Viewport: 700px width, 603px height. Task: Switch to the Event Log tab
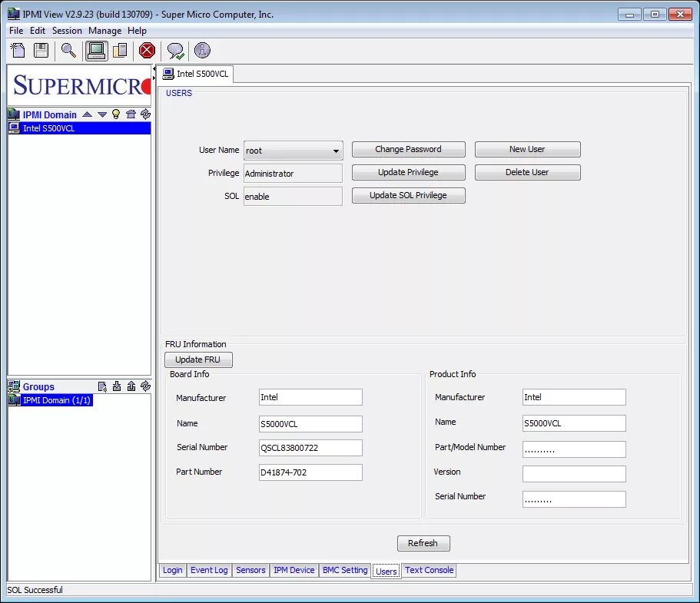(209, 570)
